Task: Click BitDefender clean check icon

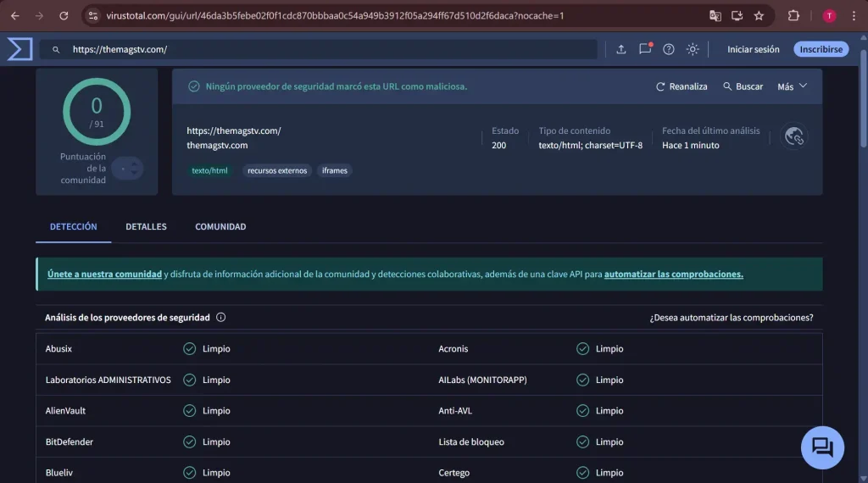Action: (x=189, y=441)
